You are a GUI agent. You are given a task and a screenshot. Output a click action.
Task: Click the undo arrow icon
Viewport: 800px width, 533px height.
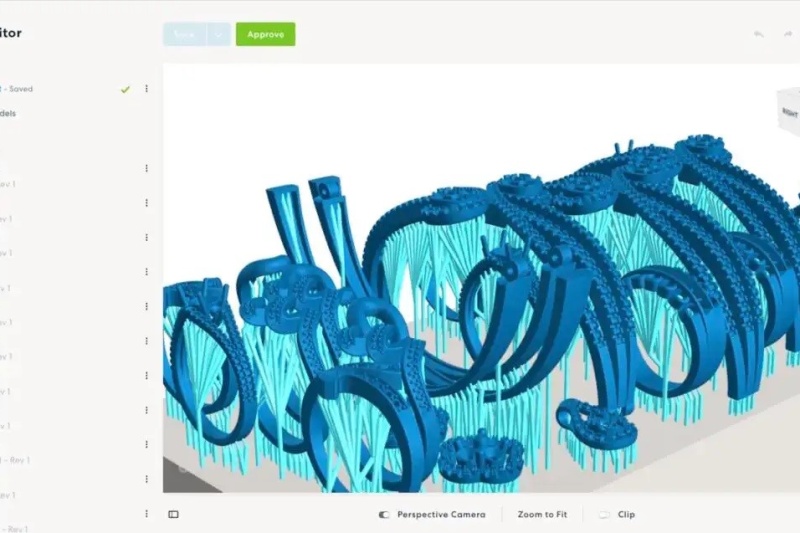[759, 34]
